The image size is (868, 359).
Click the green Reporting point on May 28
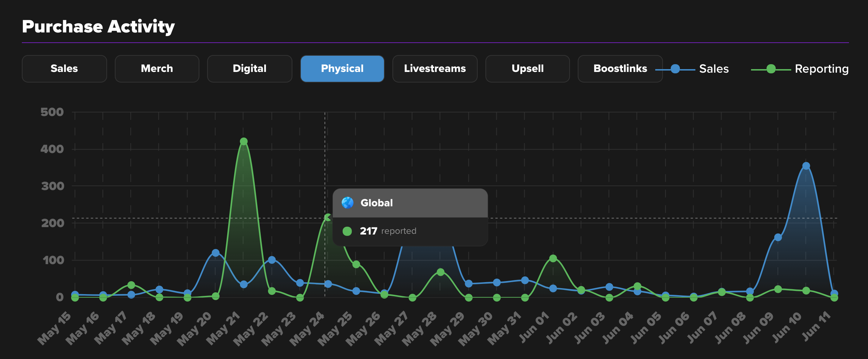(x=440, y=272)
